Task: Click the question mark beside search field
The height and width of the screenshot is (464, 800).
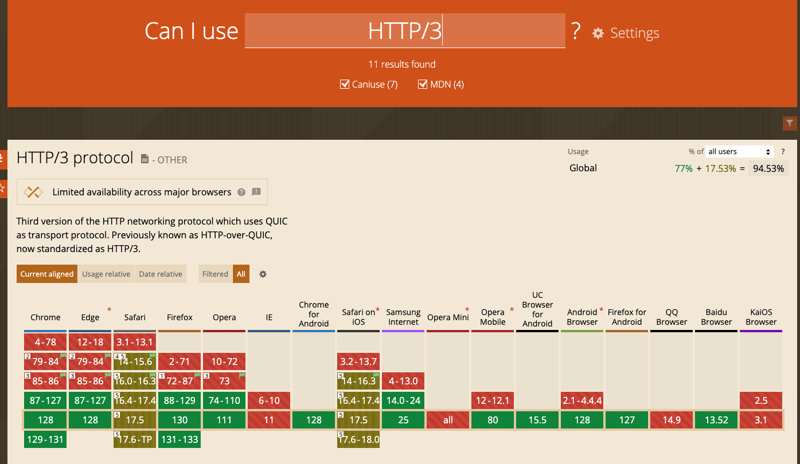Action: click(576, 31)
